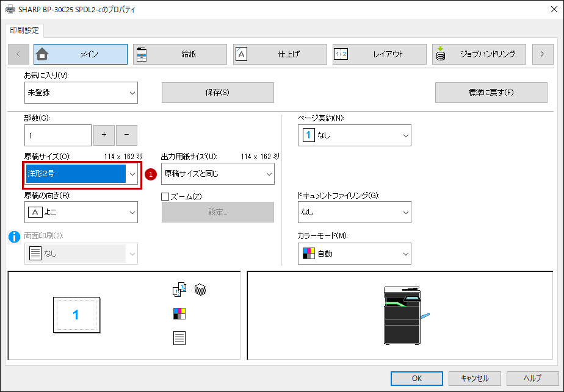Click the collate pages icon in preview
Screen dimensions: 564x392
click(179, 290)
